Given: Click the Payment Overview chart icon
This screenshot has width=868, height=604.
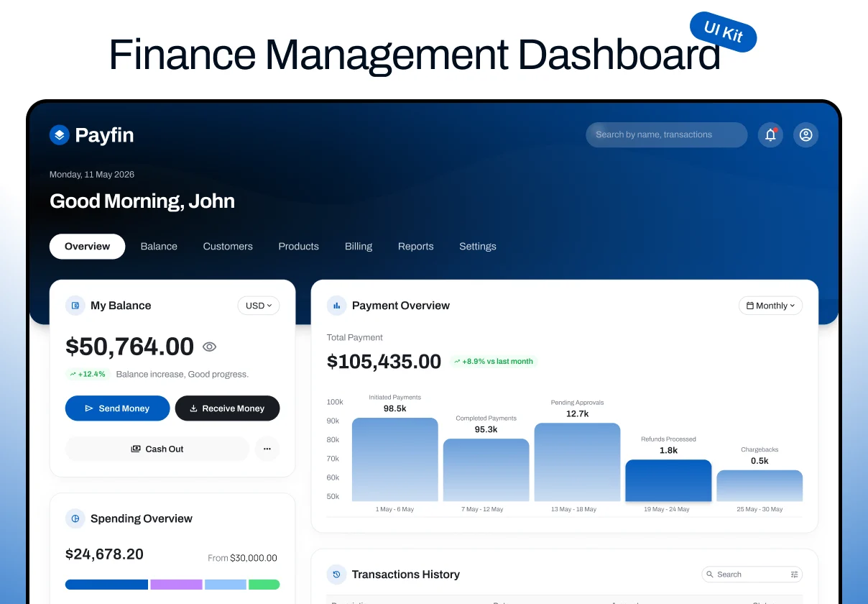Looking at the screenshot, I should [337, 306].
